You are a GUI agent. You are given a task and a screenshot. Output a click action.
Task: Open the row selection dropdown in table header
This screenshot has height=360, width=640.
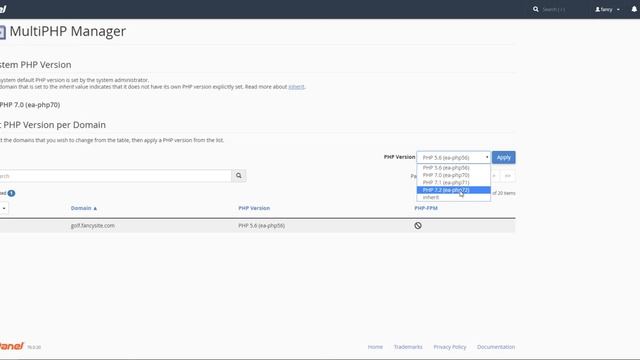4,208
